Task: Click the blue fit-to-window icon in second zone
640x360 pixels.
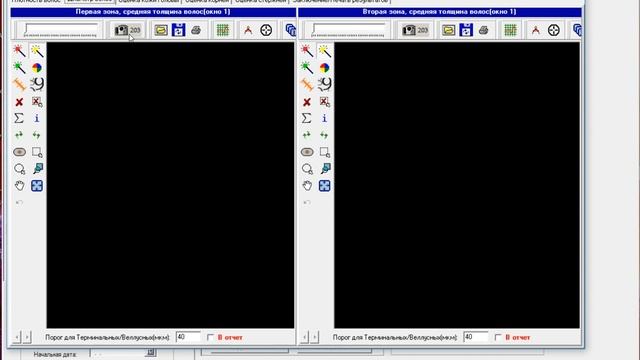Action: pyautogui.click(x=324, y=186)
